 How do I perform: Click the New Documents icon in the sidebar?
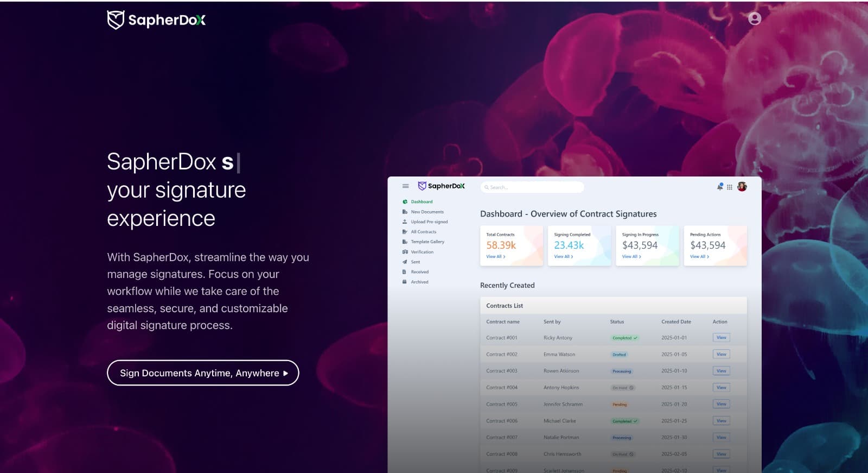pyautogui.click(x=405, y=212)
